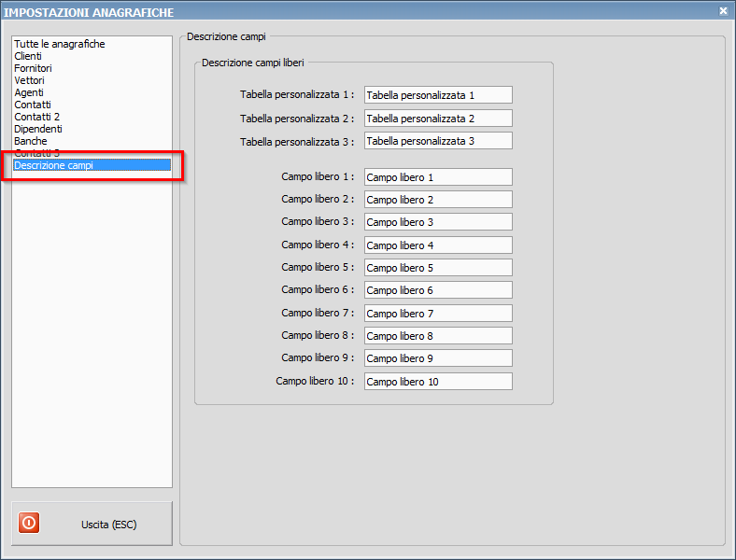Click the Campo libero 2 input field
Screen dimensions: 736x560
point(438,200)
